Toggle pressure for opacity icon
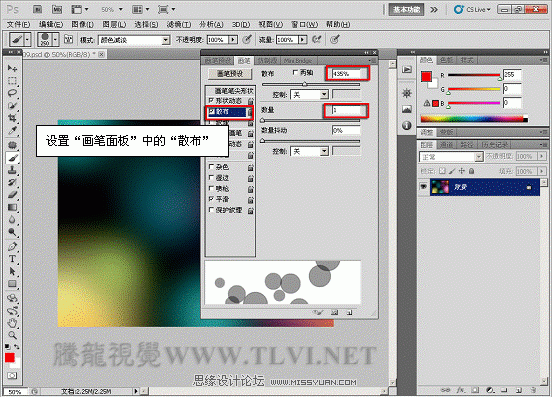 tap(247, 39)
